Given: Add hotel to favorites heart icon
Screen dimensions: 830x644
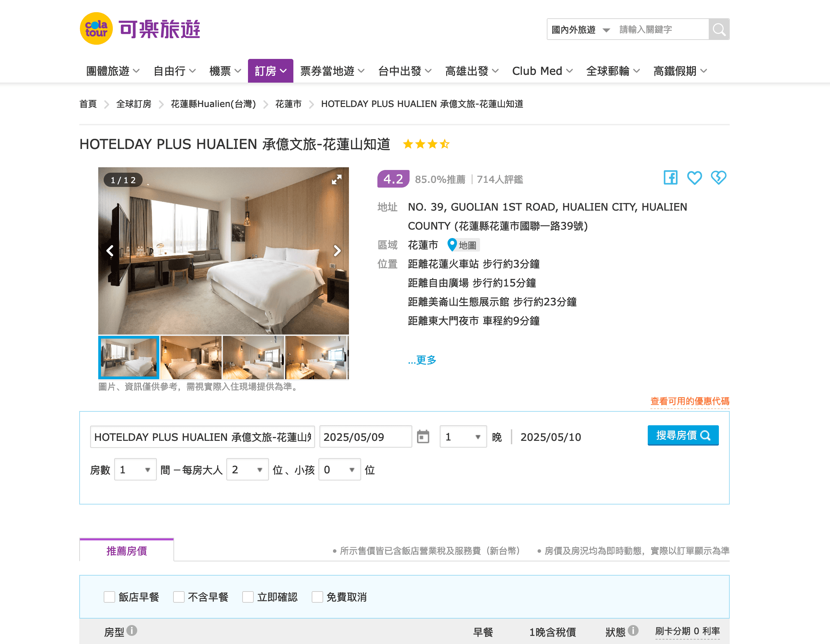Looking at the screenshot, I should [694, 178].
